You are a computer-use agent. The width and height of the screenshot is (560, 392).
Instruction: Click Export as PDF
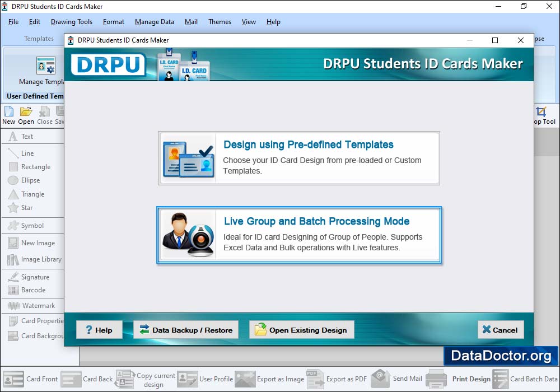coord(337,379)
